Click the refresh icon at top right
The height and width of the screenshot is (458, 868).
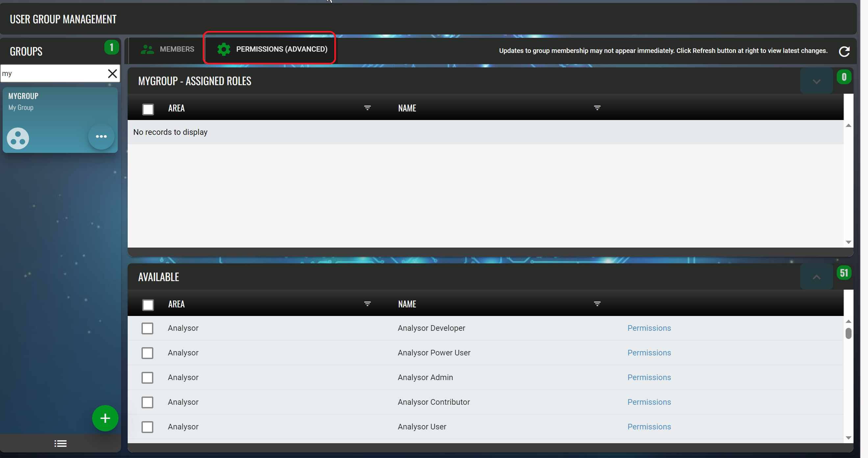844,52
